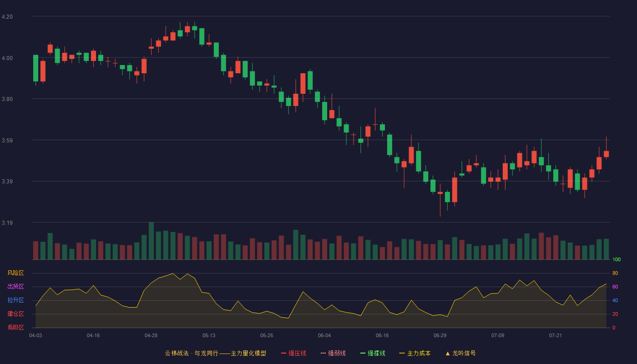The width and height of the screenshot is (637, 364).
Task: Click the 3.39 price axis label
Action: (x=7, y=182)
